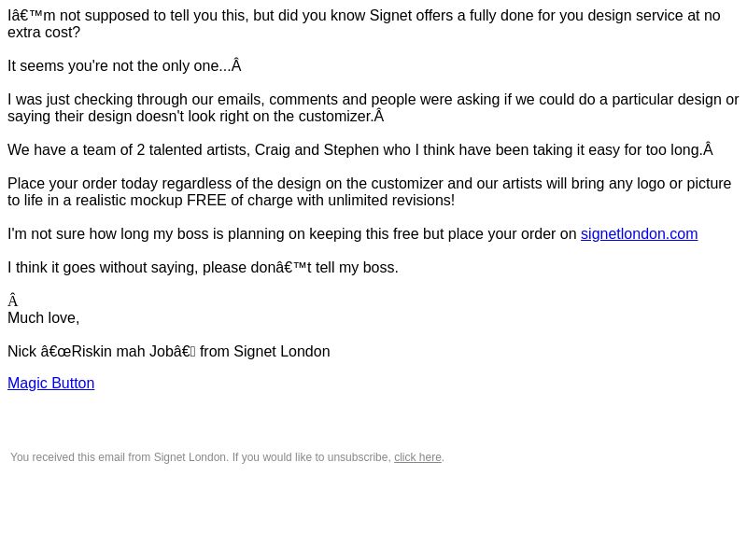Select the paragraph starting 'I was just checking'

(x=373, y=107)
